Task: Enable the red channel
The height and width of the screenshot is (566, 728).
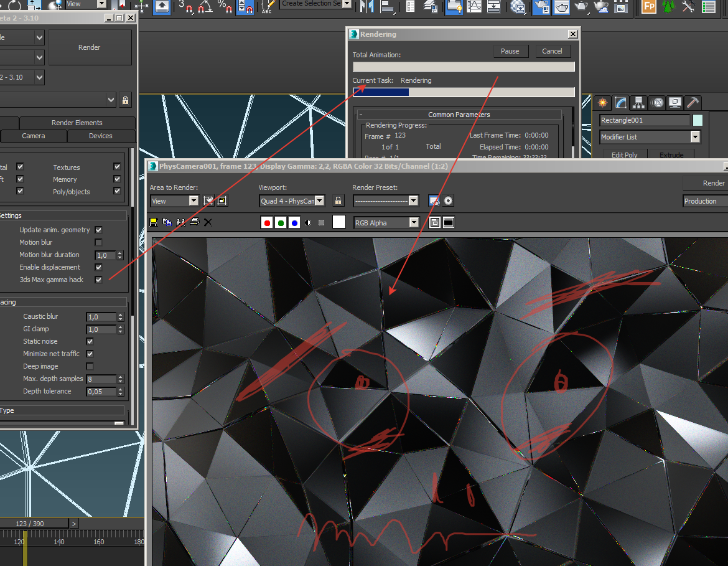Action: point(267,223)
